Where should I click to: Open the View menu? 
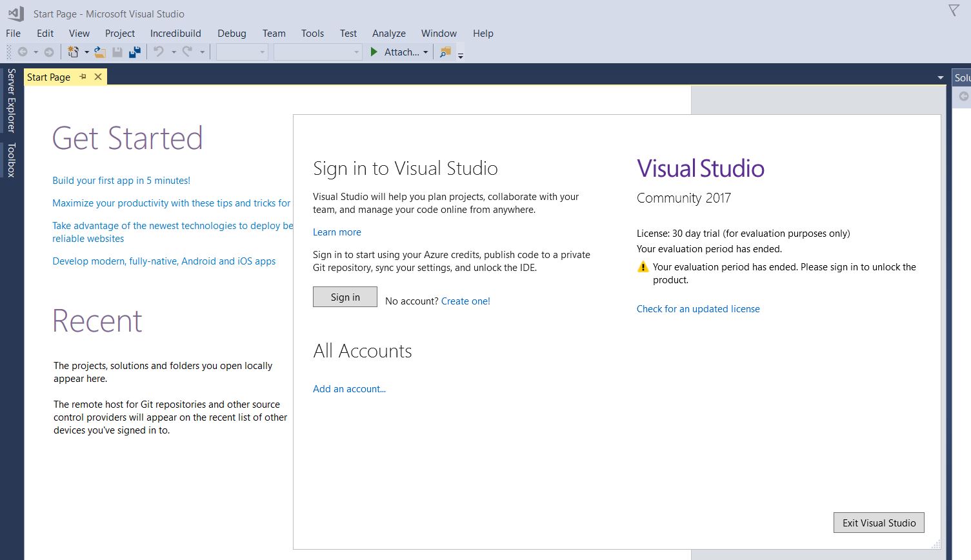coord(79,34)
